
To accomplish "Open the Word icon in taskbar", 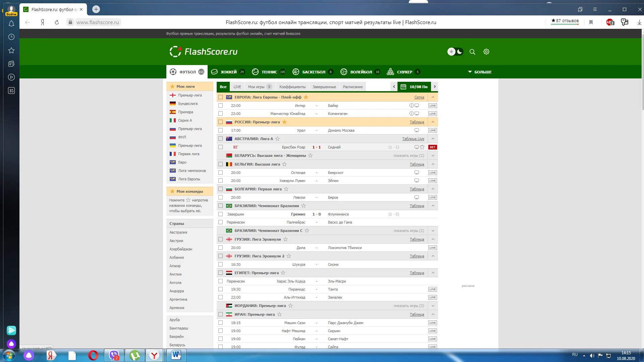I will tap(176, 355).
